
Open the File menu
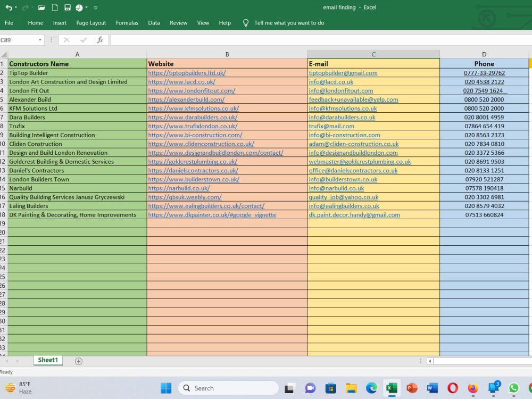click(x=9, y=23)
